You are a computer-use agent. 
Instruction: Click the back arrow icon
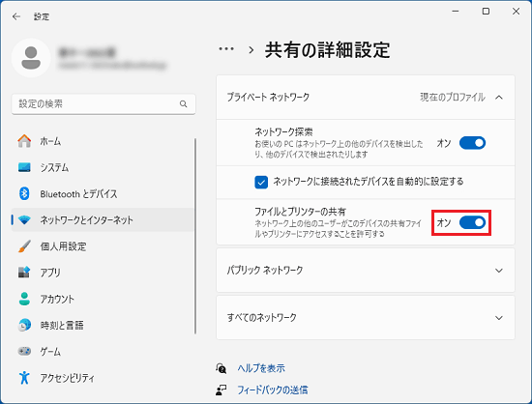click(x=15, y=16)
